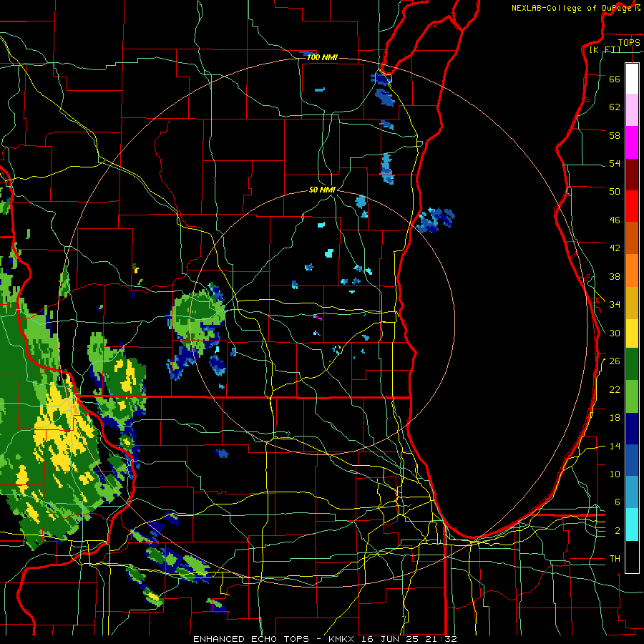644x644 pixels.
Task: Select the light green legend swatch
Action: pyautogui.click(x=632, y=396)
